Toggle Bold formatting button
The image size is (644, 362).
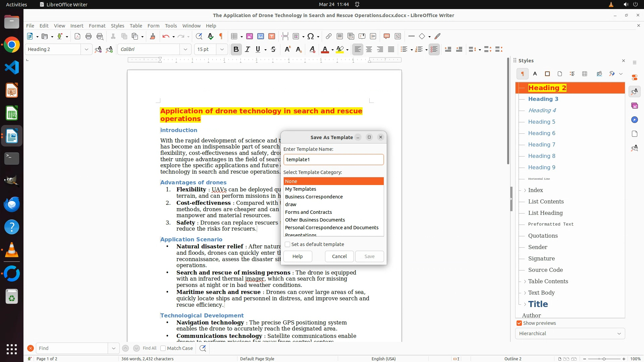click(236, 49)
